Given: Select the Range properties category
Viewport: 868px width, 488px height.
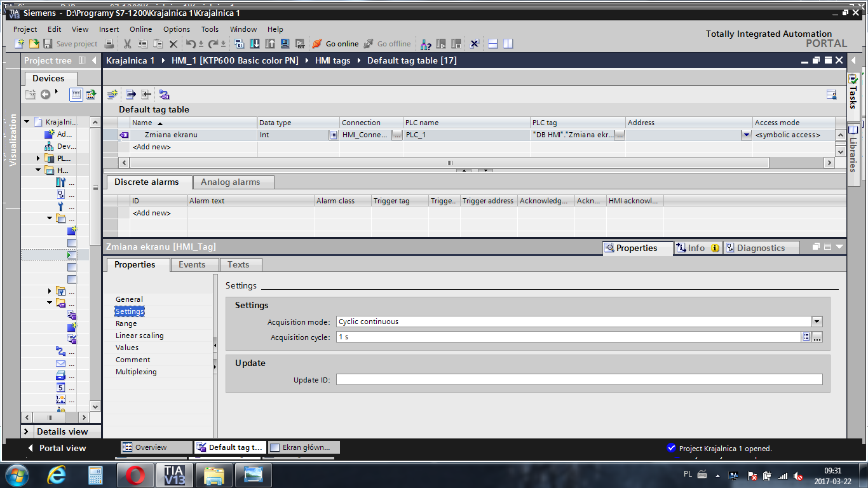Looking at the screenshot, I should 126,323.
